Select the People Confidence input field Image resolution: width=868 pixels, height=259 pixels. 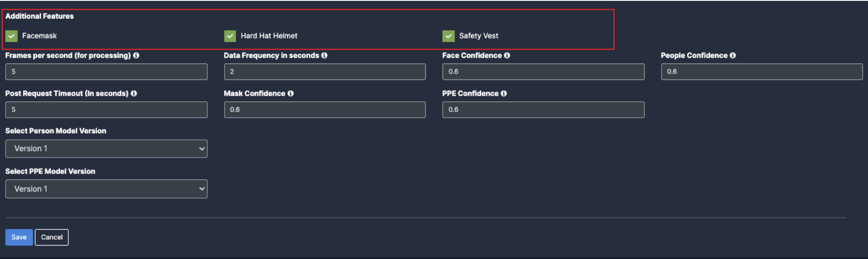tap(762, 72)
